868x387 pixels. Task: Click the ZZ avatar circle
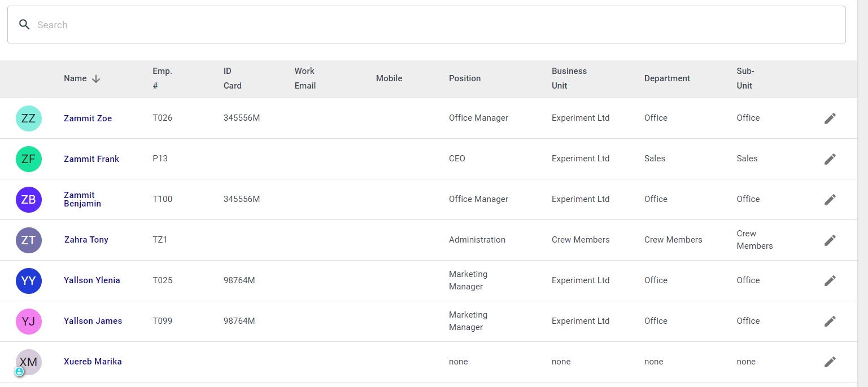click(x=29, y=118)
